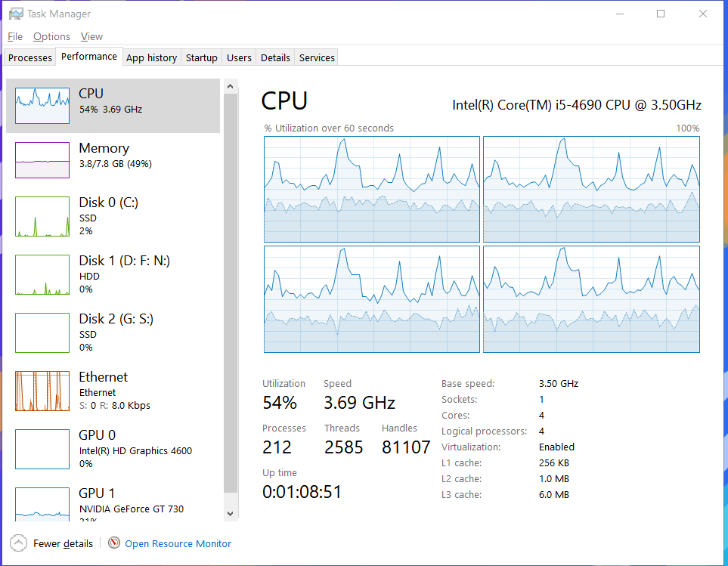Click the 'Cores:' label
This screenshot has height=566, width=728.
[455, 415]
